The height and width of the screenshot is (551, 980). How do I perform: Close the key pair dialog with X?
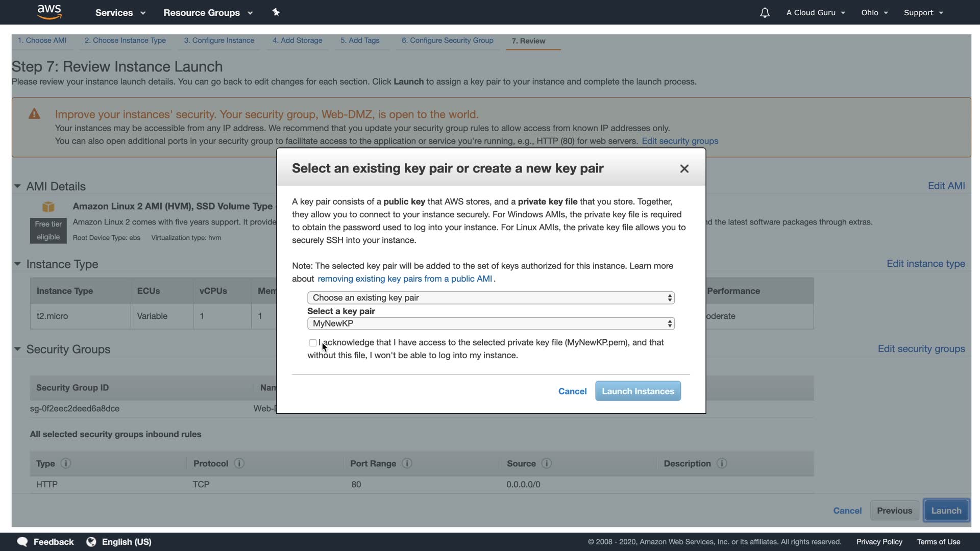click(x=684, y=169)
